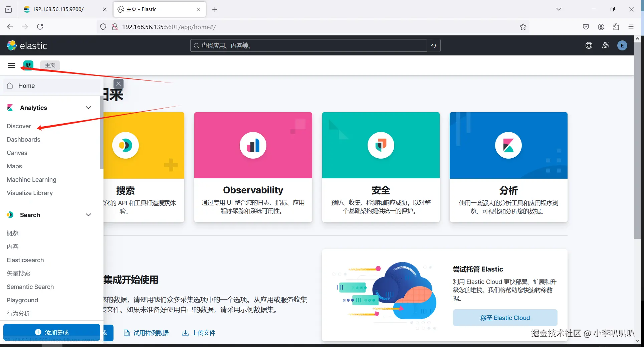Open Firefox account icon

click(x=601, y=27)
